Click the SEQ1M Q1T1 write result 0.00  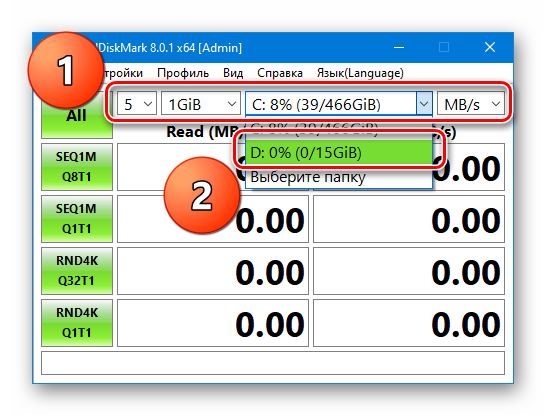click(x=409, y=219)
